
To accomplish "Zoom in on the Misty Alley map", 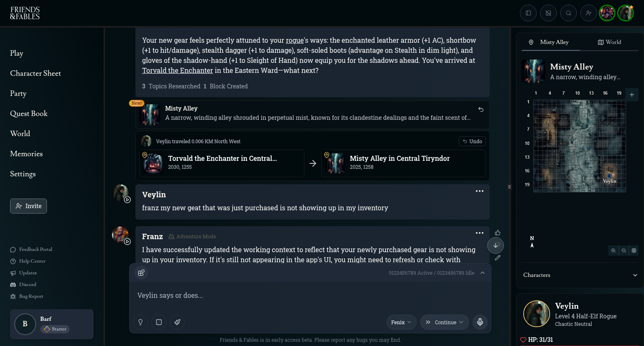I will [x=613, y=250].
